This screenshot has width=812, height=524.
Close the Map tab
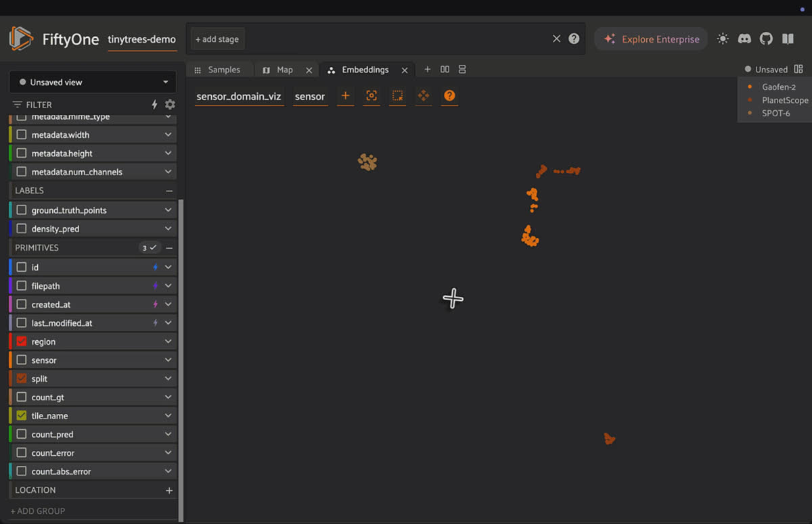(309, 70)
